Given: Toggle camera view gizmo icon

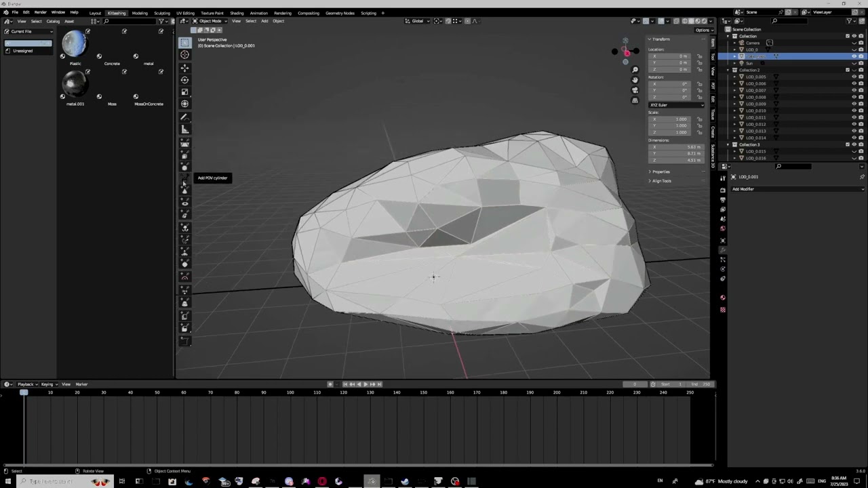Looking at the screenshot, I should [635, 90].
